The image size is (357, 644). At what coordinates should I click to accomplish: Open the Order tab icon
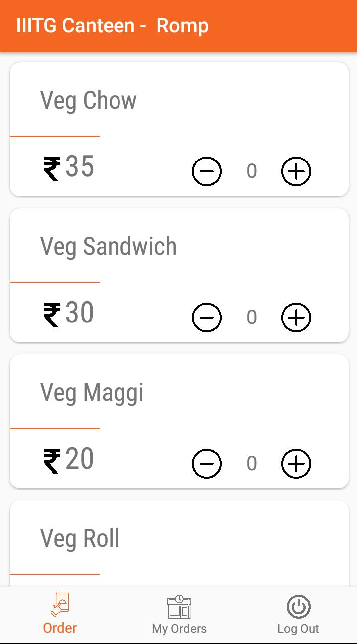[x=60, y=605]
